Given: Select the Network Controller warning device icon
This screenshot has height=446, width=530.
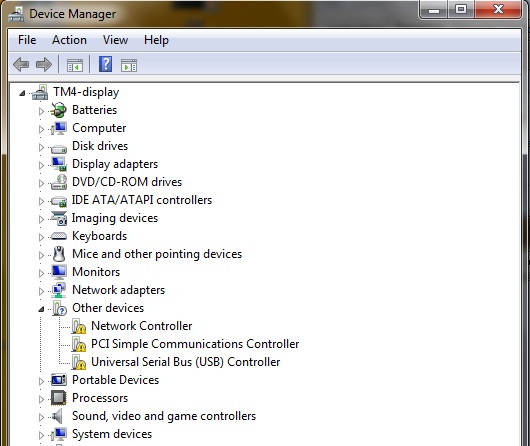Looking at the screenshot, I should tap(79, 326).
